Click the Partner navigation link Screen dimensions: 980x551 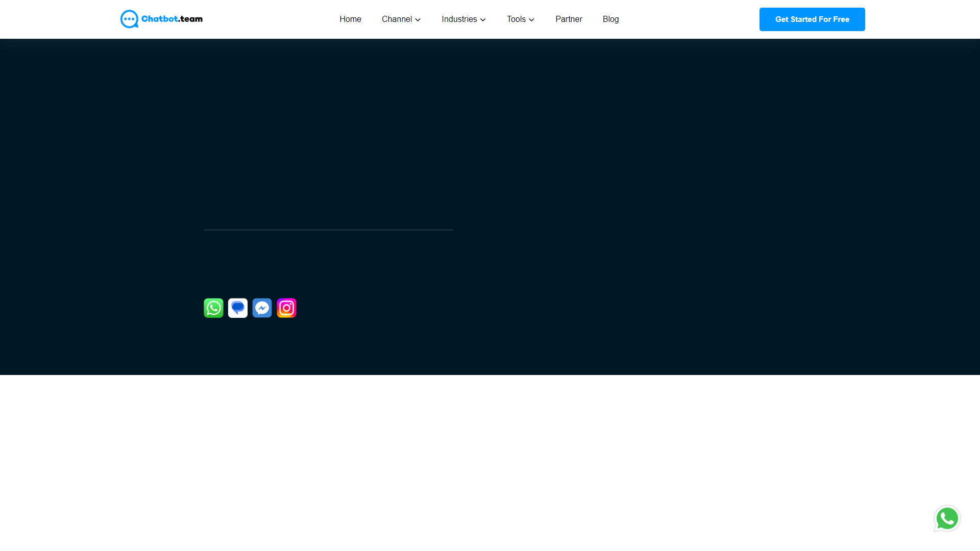pos(568,19)
